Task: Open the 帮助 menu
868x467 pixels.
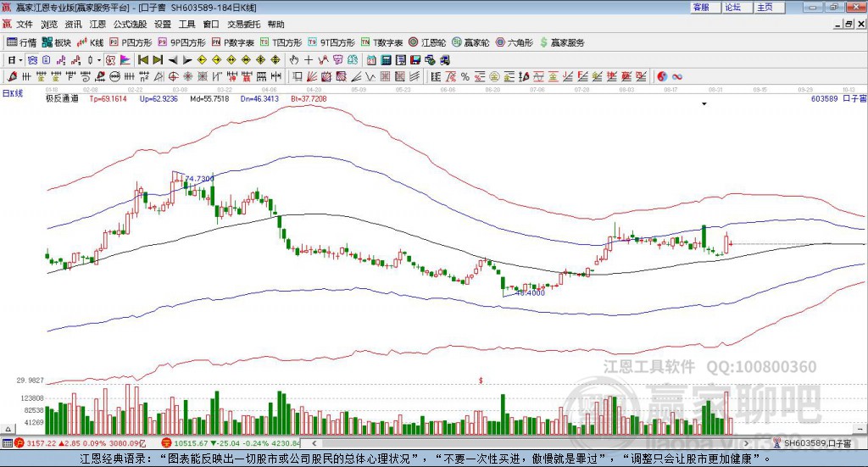Action: (275, 25)
